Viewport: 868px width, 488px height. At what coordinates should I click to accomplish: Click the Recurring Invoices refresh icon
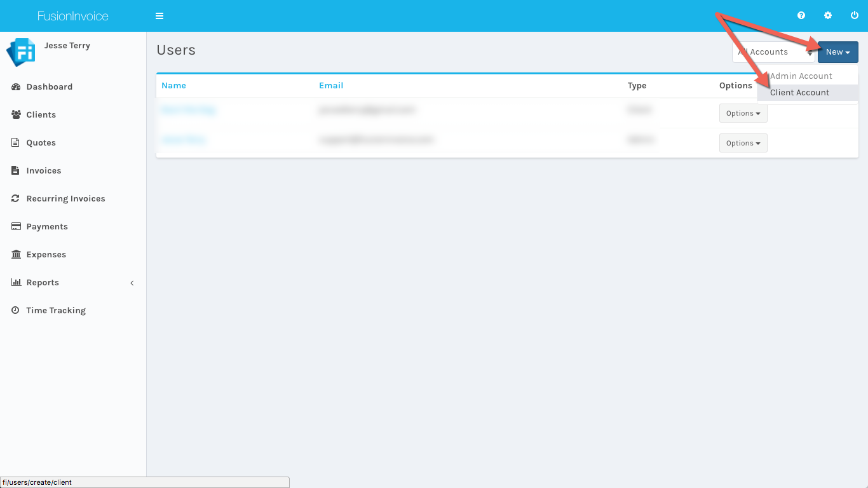[x=16, y=199]
